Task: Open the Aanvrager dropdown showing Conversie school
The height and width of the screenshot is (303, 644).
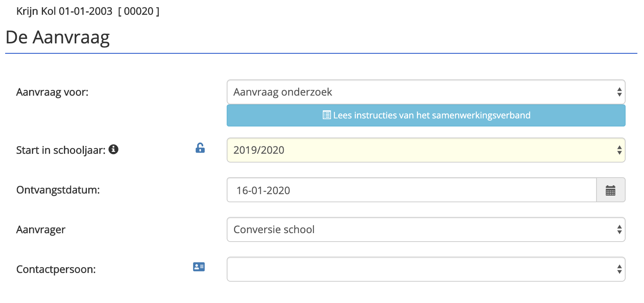Action: click(x=426, y=229)
